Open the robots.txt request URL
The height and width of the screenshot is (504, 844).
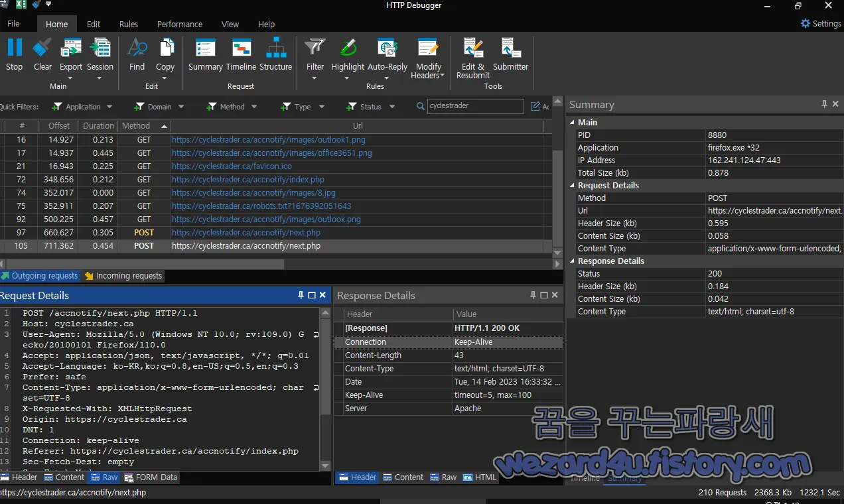click(x=261, y=206)
